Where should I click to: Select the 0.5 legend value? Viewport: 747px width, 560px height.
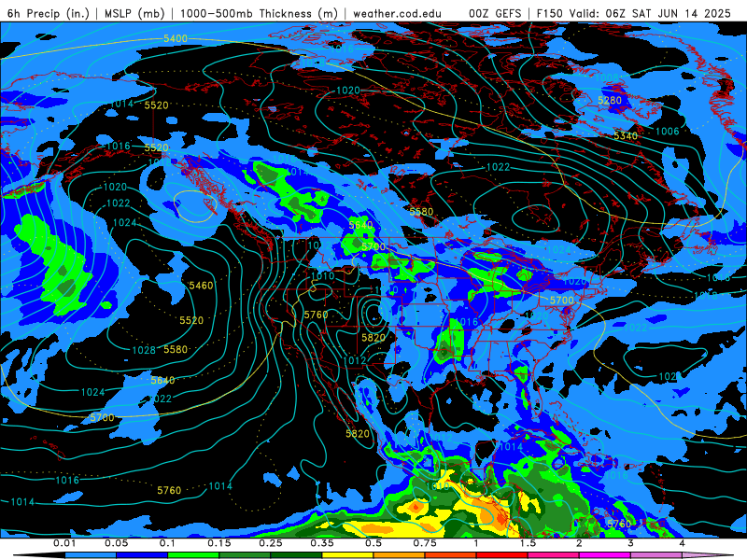373,543
